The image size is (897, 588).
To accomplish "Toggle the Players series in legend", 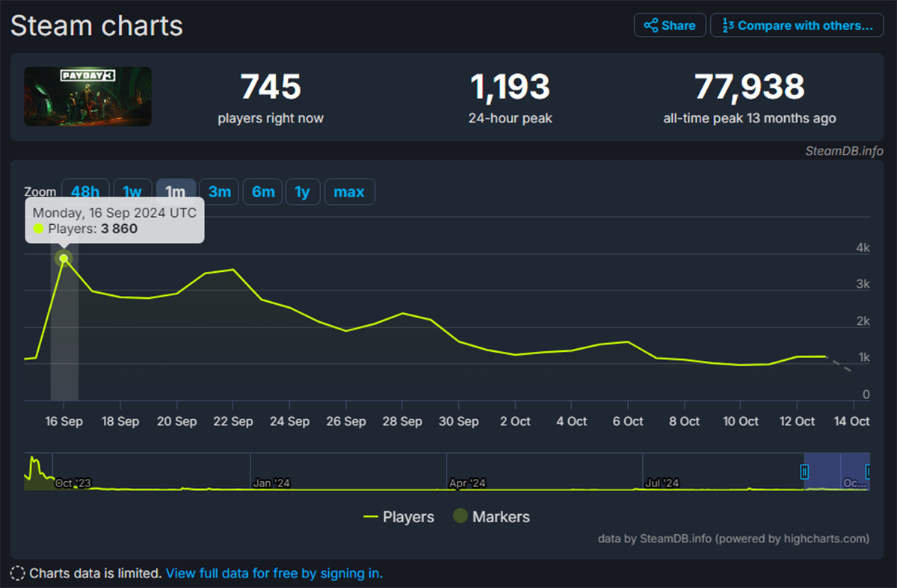I will (x=398, y=517).
